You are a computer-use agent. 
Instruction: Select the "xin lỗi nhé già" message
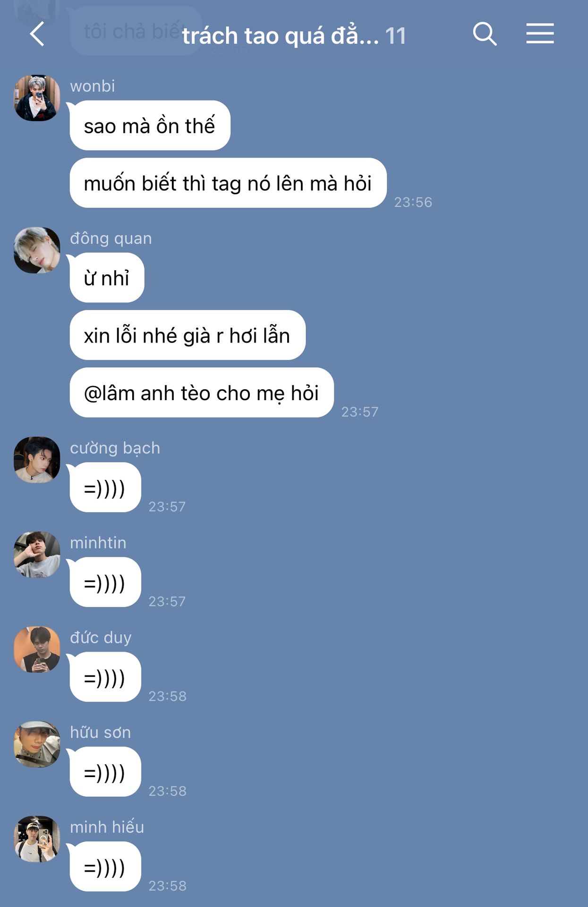click(187, 335)
